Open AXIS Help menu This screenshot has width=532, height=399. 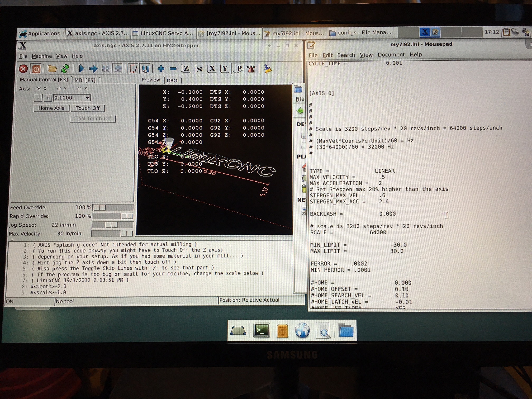[77, 56]
